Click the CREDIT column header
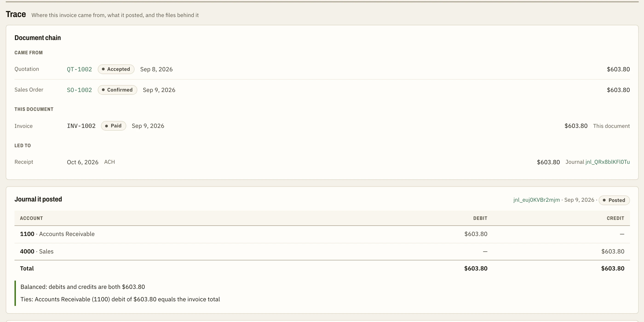This screenshot has width=644, height=322. [615, 218]
